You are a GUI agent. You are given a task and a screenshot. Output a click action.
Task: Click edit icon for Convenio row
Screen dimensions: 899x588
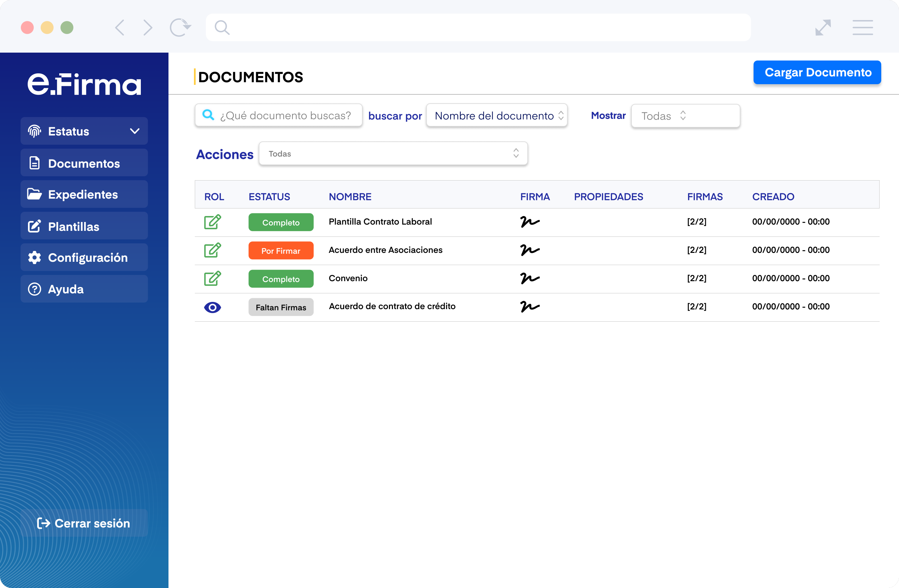click(212, 279)
